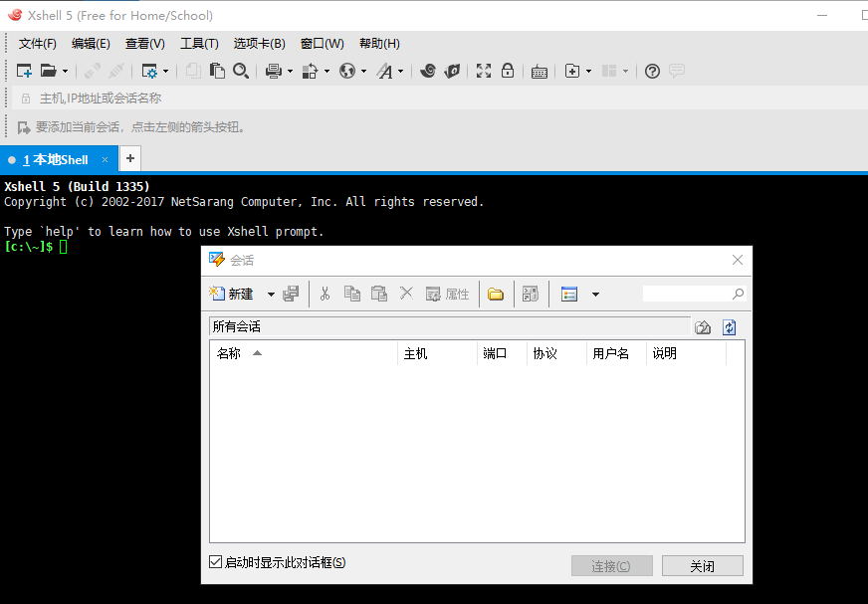Expand the font dropdown arrow in toolbar
Screen dimensions: 868x604
[x=401, y=72]
